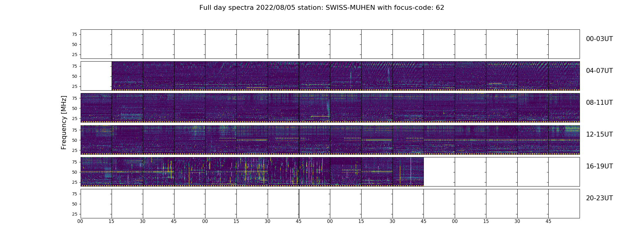Click the 25 tick of the 00-03UT row
This screenshot has height=245, width=644.
[75, 55]
